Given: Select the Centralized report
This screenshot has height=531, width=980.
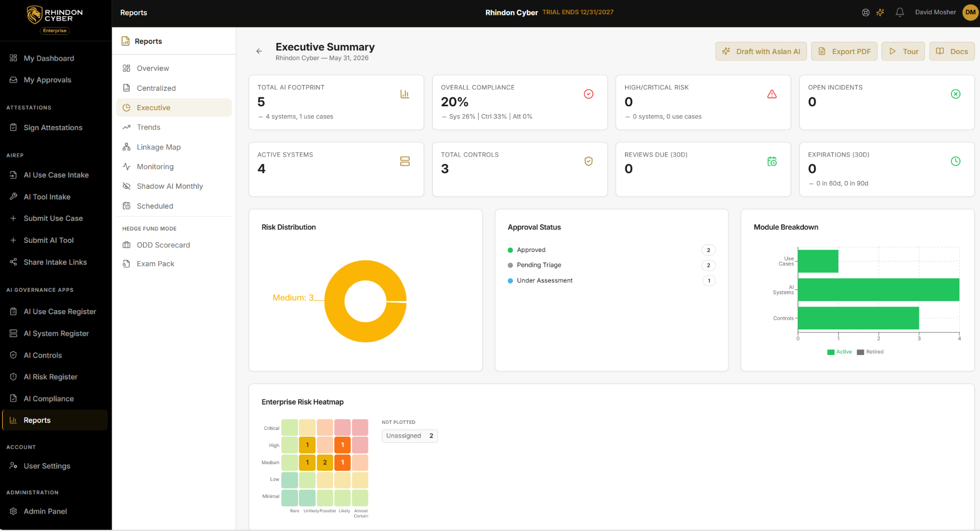Looking at the screenshot, I should tap(174, 88).
